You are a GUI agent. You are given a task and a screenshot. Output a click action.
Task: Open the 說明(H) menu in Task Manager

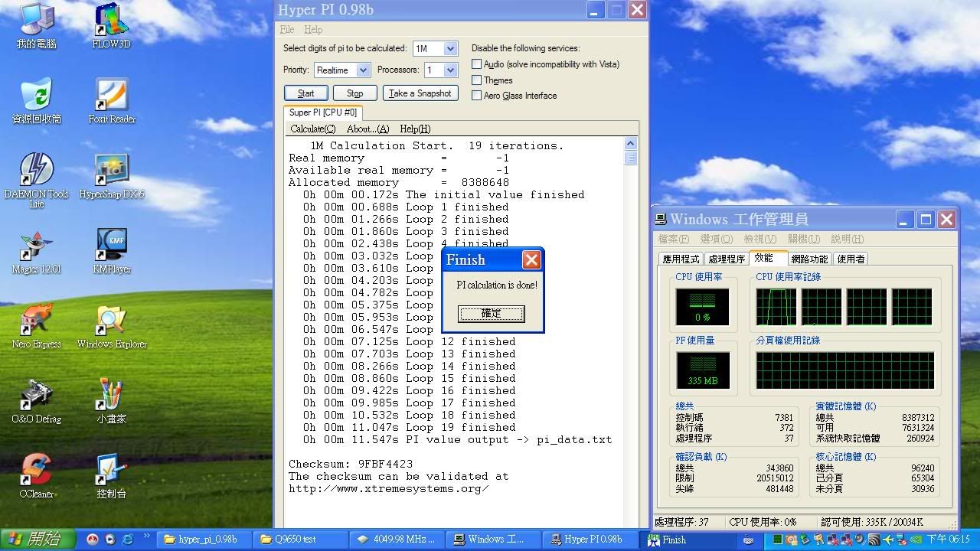click(847, 239)
